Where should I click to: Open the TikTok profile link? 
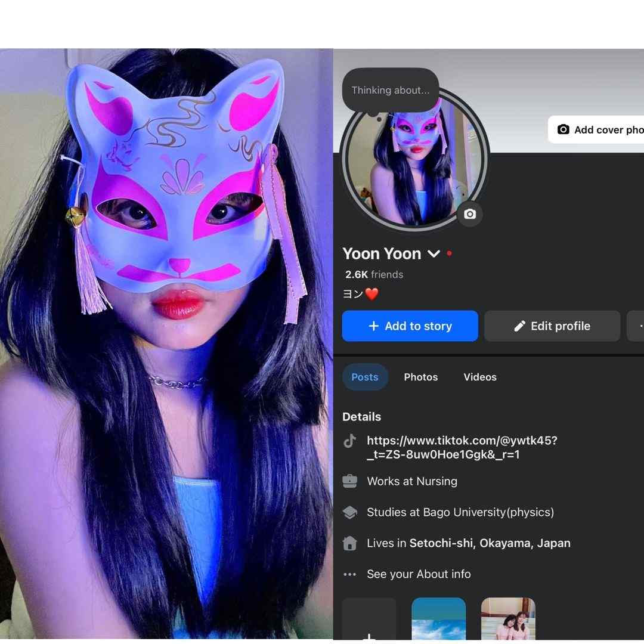pyautogui.click(x=462, y=447)
